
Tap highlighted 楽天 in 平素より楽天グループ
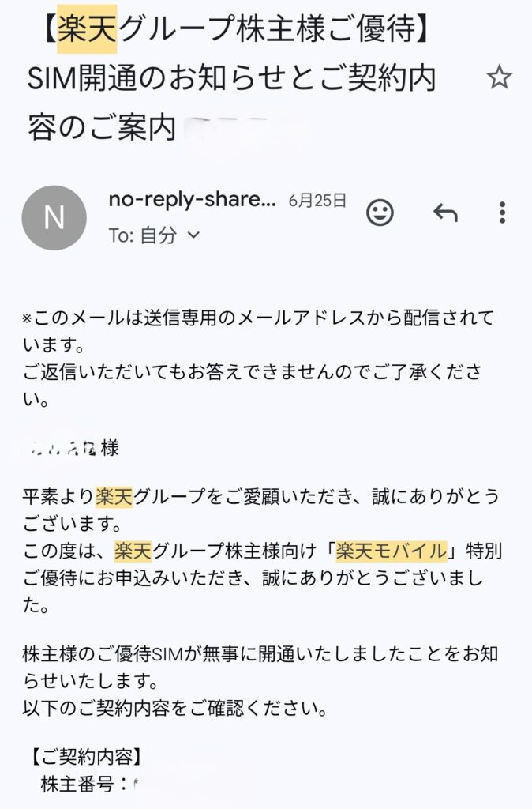(x=114, y=496)
